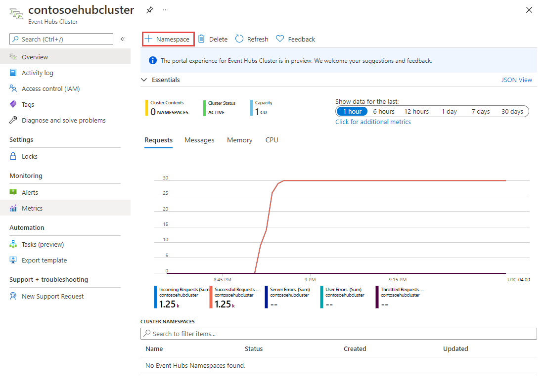Select the 30 days time range
This screenshot has width=546, height=392.
[x=512, y=111]
